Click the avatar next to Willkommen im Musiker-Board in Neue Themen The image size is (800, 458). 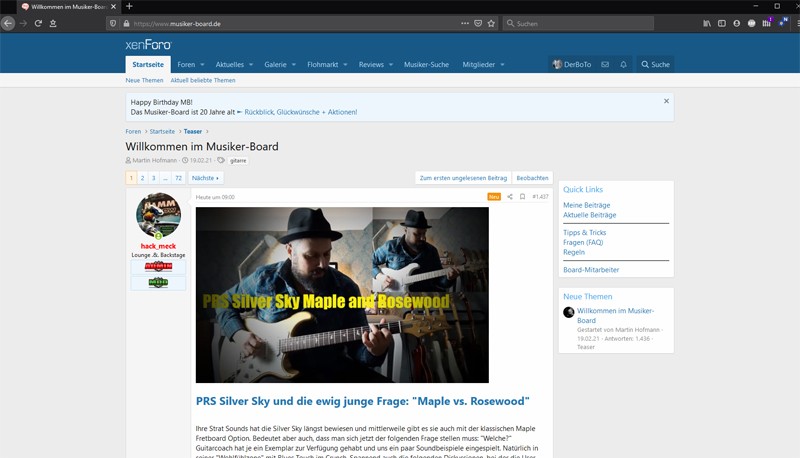point(569,312)
